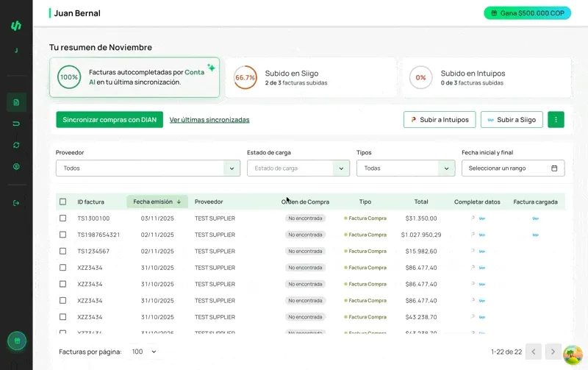Click the calendar icon in date range field

tap(554, 168)
